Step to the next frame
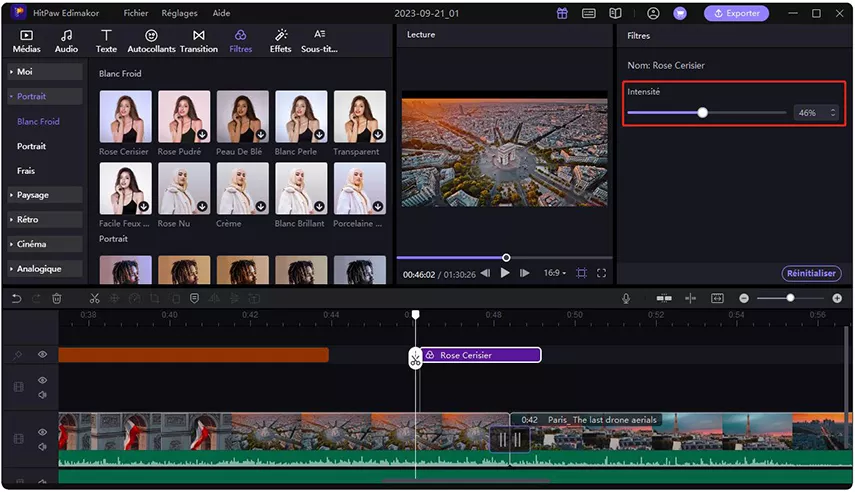The image size is (855, 492). [525, 273]
